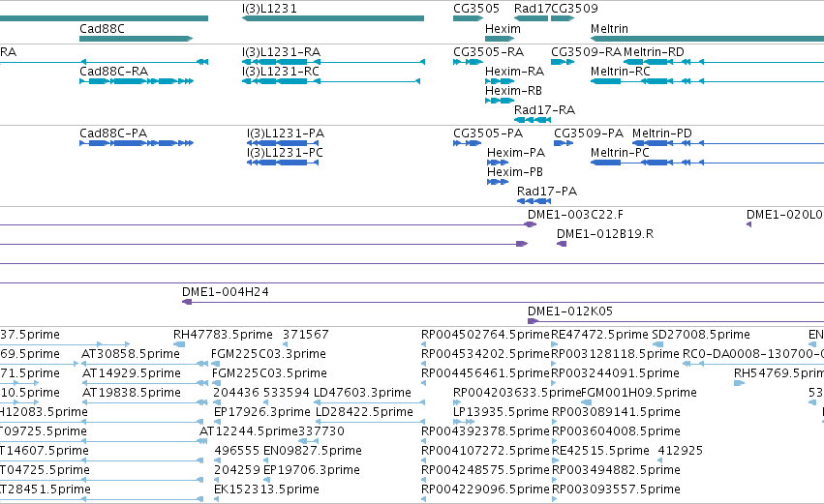
Task: Select transcript Meltrin-RC
Action: [x=708, y=81]
